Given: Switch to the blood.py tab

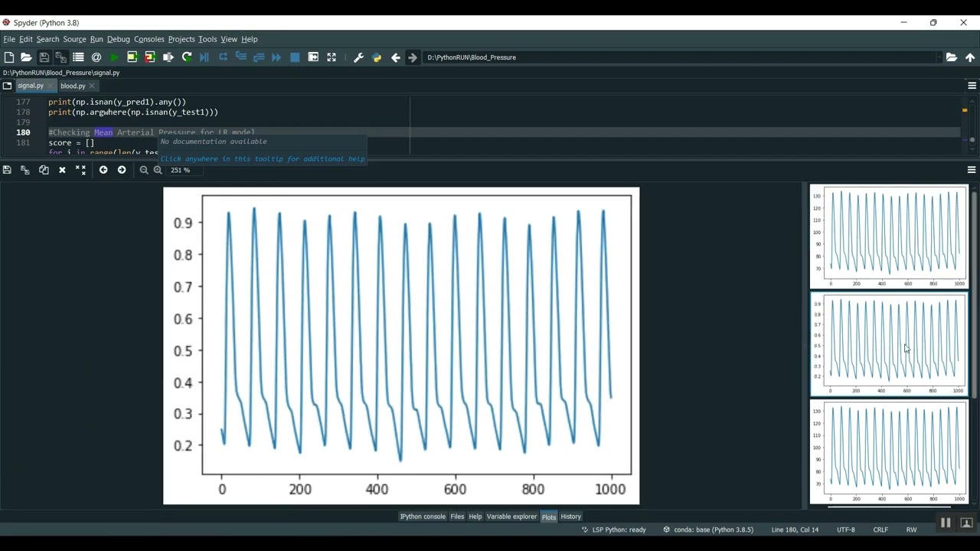Looking at the screenshot, I should coord(73,86).
